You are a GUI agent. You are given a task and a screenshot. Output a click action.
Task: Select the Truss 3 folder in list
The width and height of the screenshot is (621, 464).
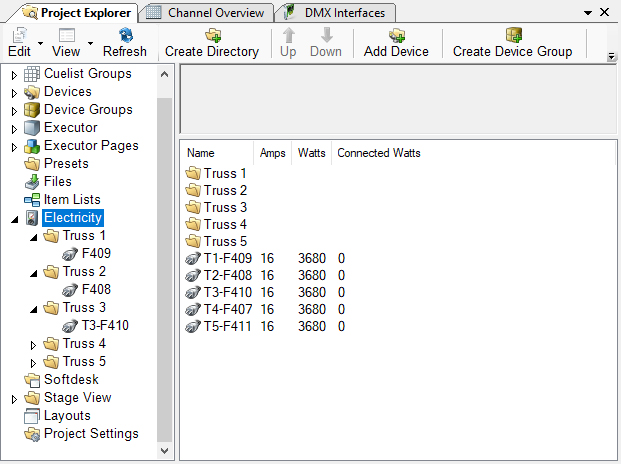click(225, 207)
